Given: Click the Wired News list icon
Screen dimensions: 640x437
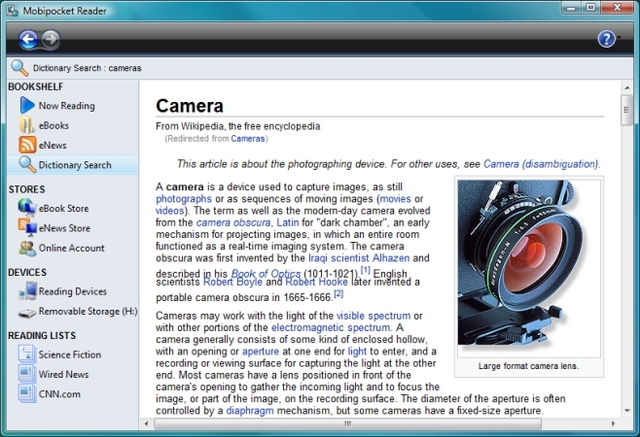Looking at the screenshot, I should (x=27, y=373).
